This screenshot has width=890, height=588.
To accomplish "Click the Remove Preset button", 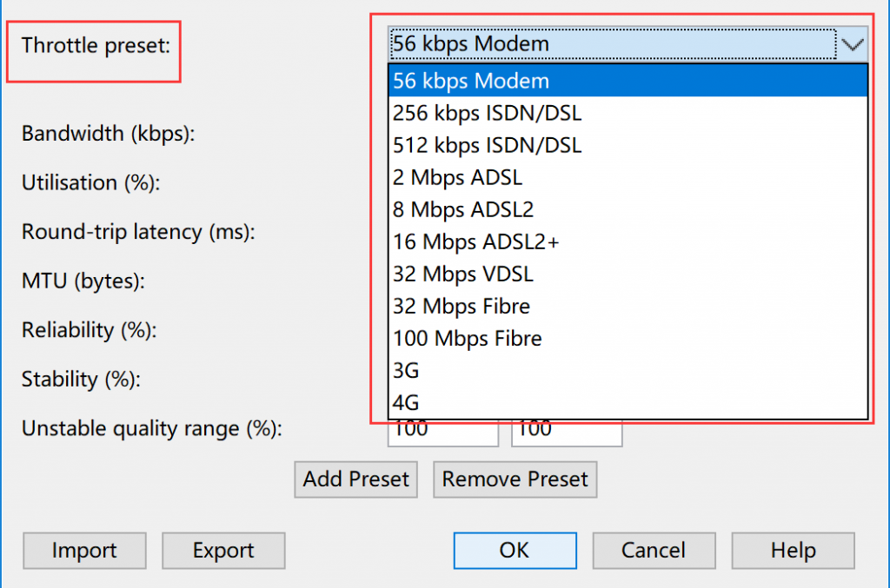I will coord(515,479).
